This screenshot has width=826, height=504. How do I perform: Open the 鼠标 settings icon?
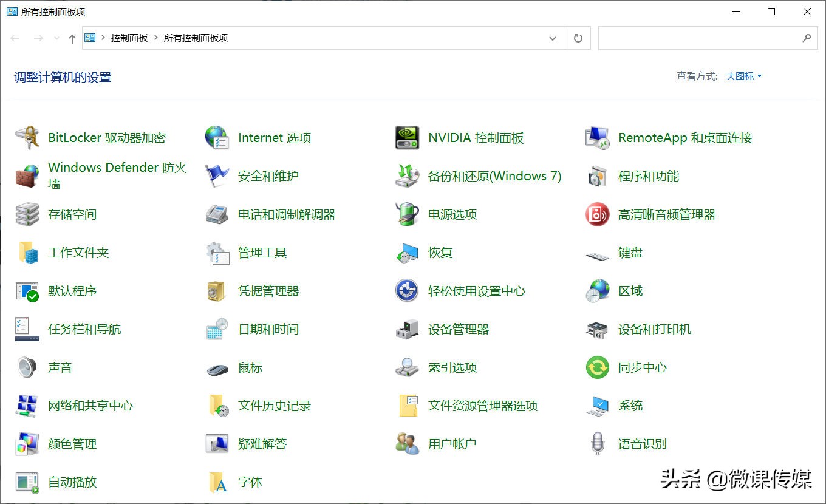click(250, 367)
